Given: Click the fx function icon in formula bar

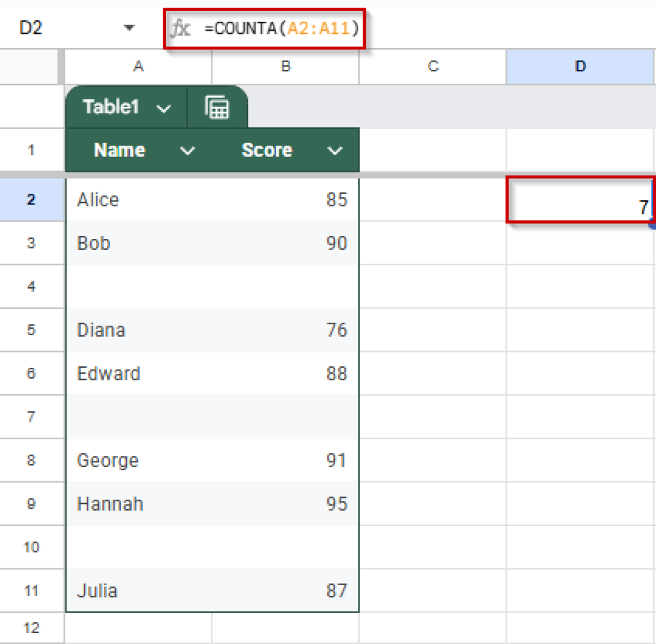Looking at the screenshot, I should tap(181, 28).
